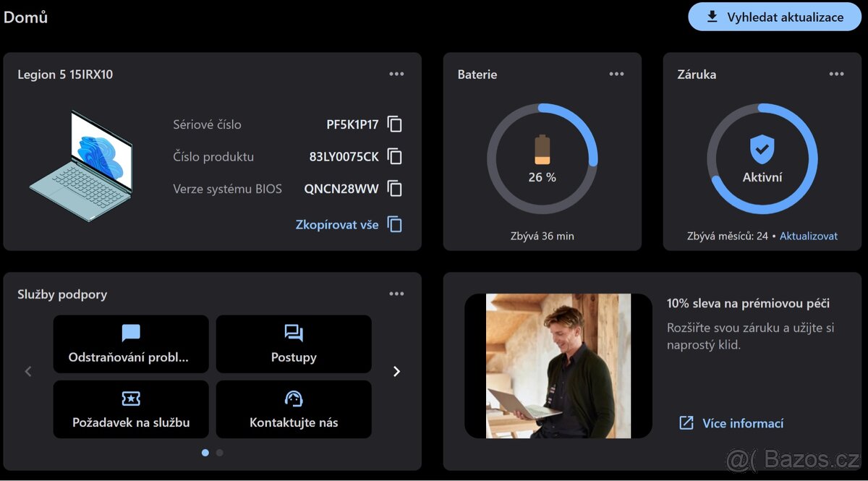Open the Více informací link
868x481 pixels.
(743, 423)
